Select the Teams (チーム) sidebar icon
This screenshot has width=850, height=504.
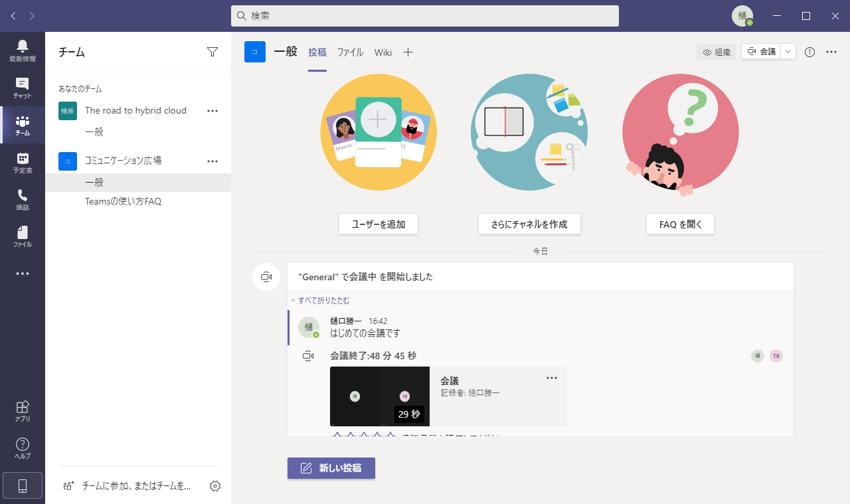[23, 125]
